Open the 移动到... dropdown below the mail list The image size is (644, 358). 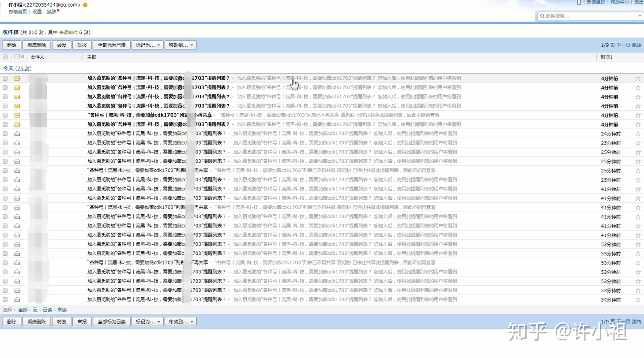tap(181, 321)
